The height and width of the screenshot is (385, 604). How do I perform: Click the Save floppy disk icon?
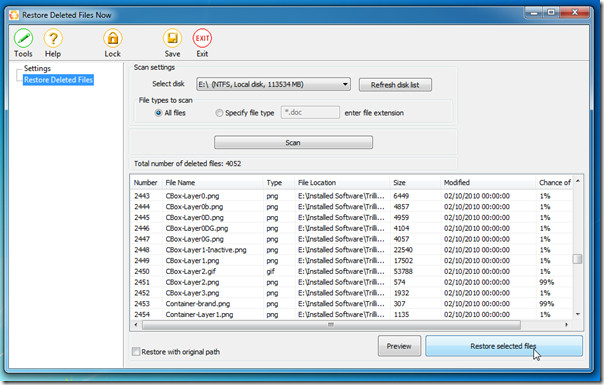(x=172, y=38)
